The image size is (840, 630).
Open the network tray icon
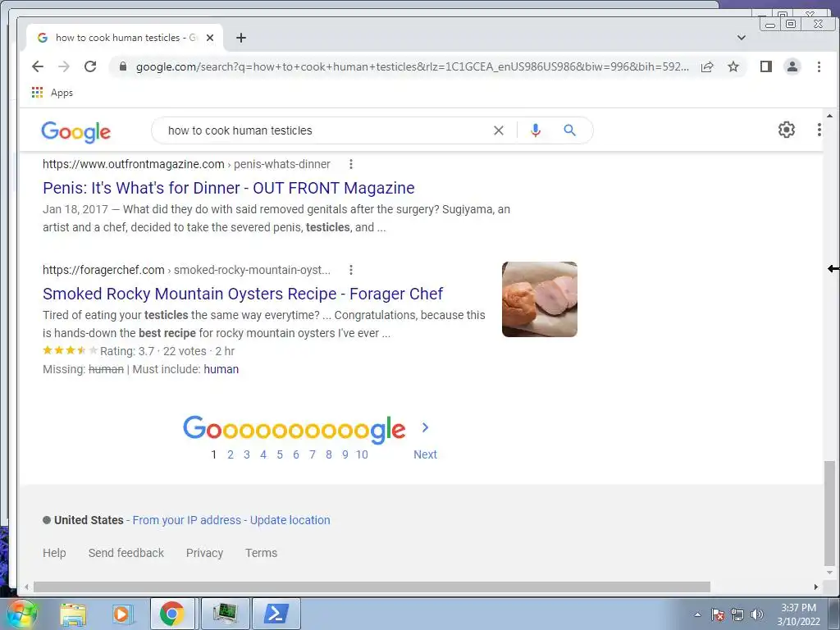click(737, 614)
